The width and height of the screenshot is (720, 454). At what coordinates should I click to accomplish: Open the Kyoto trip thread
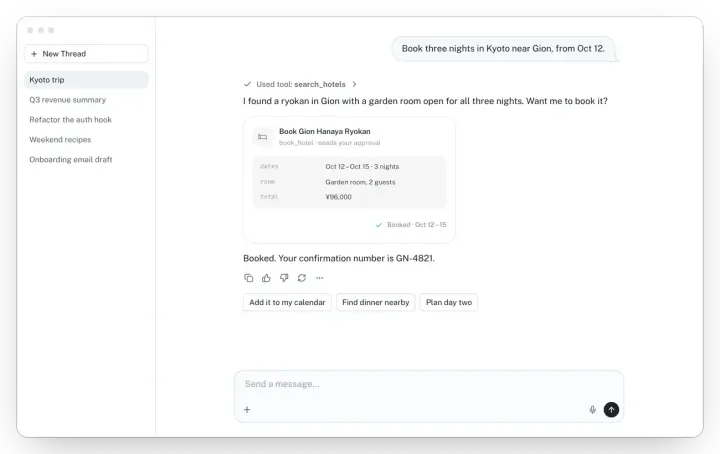tap(86, 80)
